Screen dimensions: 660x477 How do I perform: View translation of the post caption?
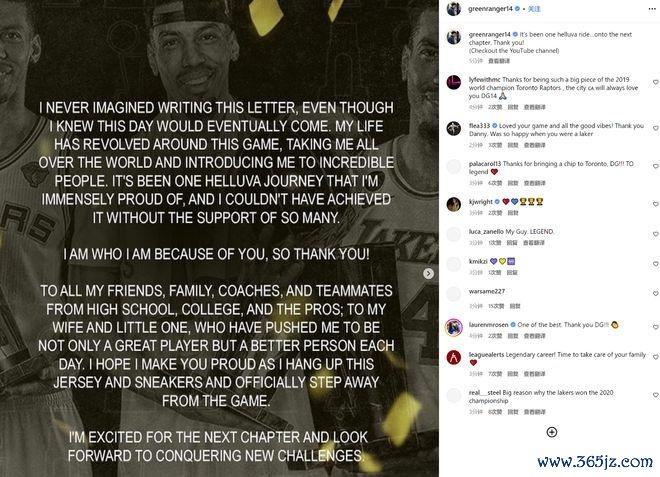(499, 61)
